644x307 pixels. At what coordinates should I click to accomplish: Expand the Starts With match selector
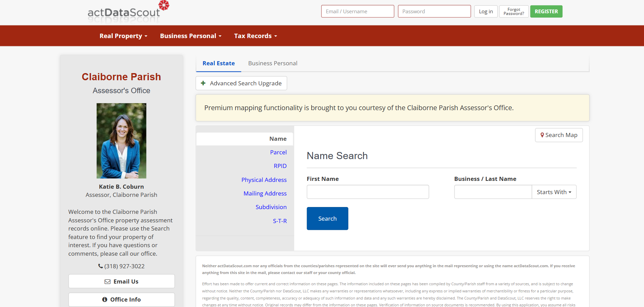tap(554, 192)
